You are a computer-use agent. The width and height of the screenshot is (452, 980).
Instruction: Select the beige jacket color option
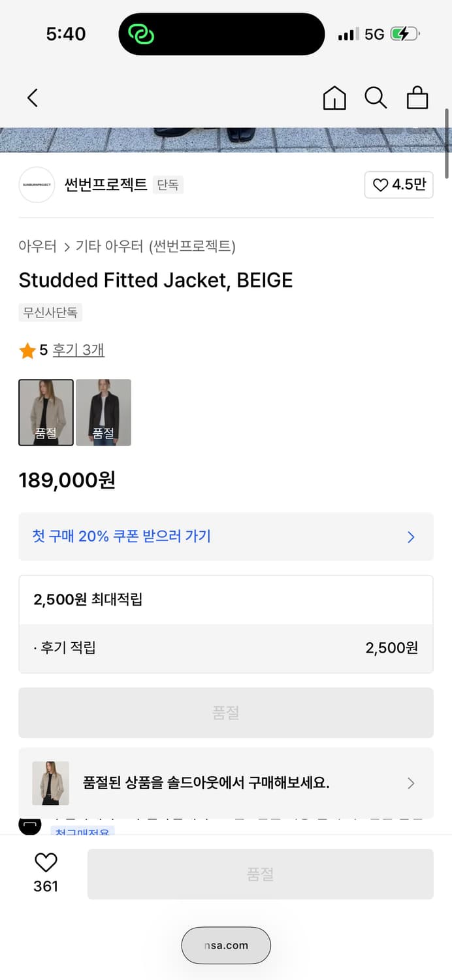[46, 412]
